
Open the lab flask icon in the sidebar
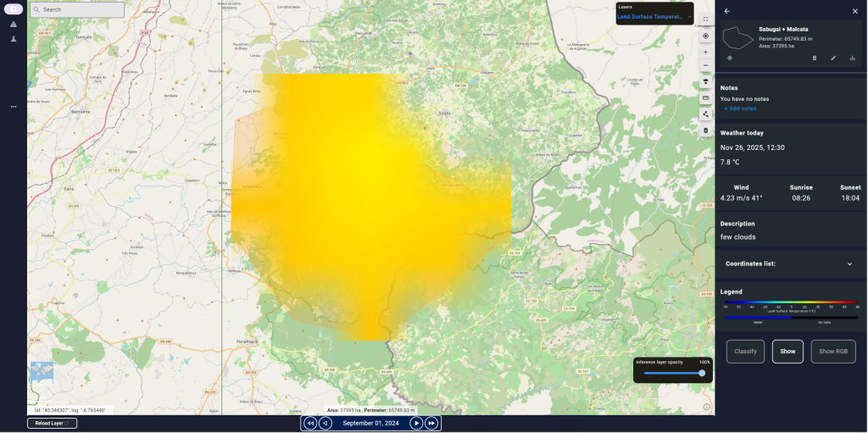point(14,39)
